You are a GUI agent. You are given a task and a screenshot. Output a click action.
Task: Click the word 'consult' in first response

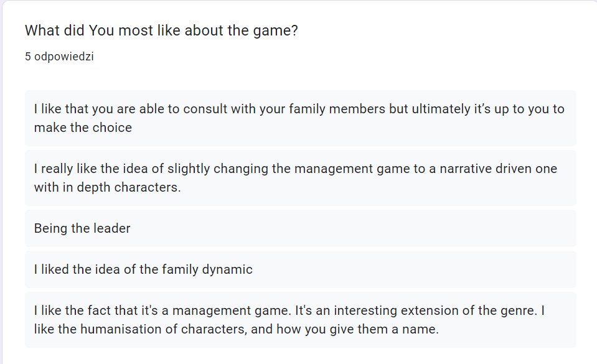pyautogui.click(x=205, y=109)
